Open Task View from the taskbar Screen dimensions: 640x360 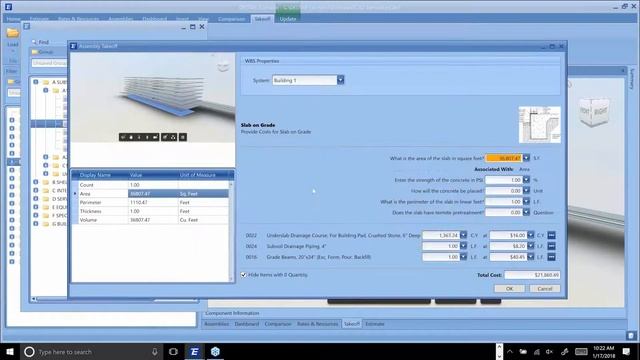[173, 351]
